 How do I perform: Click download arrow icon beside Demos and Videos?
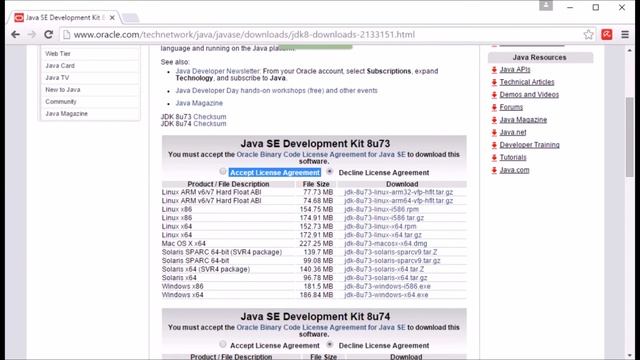pyautogui.click(x=494, y=95)
